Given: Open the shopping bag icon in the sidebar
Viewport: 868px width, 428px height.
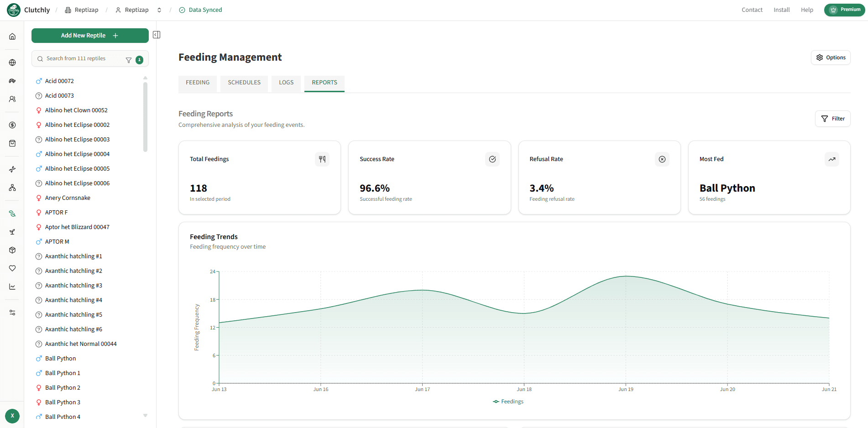Looking at the screenshot, I should pos(12,143).
